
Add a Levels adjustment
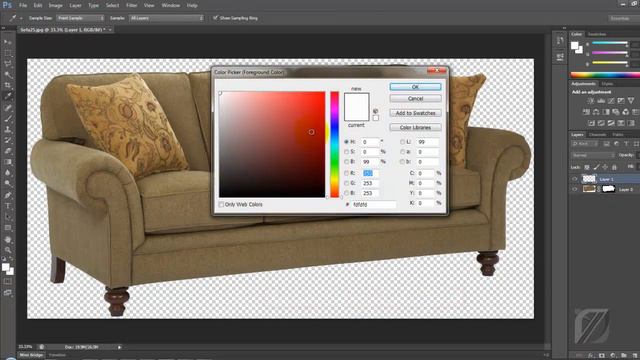601,100
